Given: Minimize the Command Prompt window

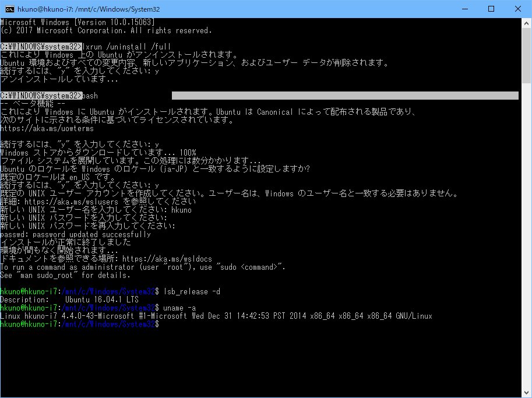Looking at the screenshot, I should [x=463, y=9].
